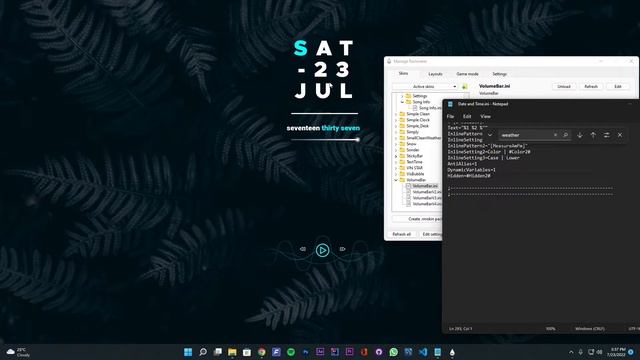The image size is (640, 360).
Task: Open Microsoft Store from the taskbar
Action: point(247,352)
